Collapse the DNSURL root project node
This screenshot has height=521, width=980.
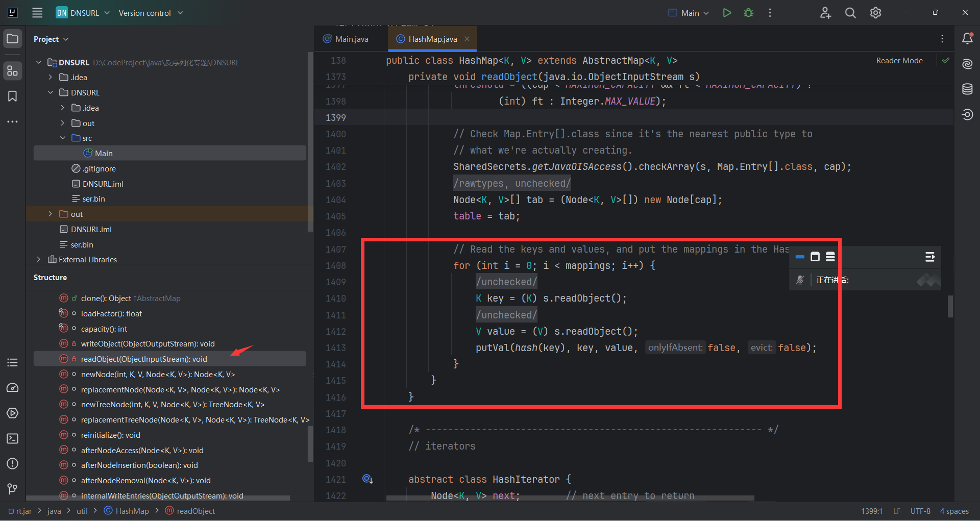(x=39, y=62)
